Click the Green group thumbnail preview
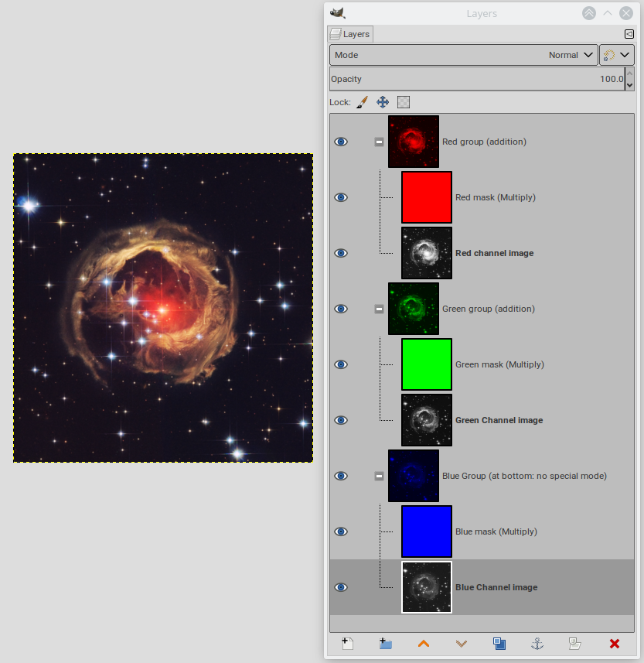The image size is (644, 663). tap(414, 309)
